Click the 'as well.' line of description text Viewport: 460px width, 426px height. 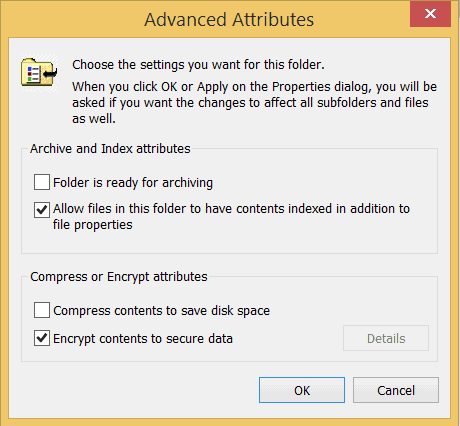coord(94,118)
